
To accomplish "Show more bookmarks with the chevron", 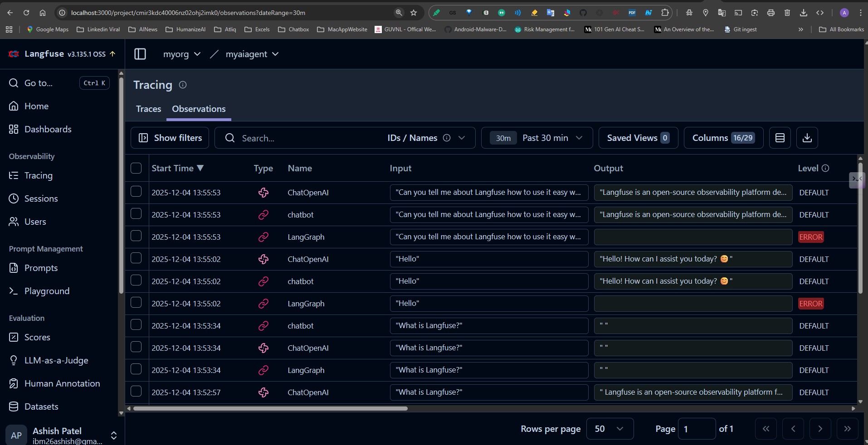I will tap(800, 29).
